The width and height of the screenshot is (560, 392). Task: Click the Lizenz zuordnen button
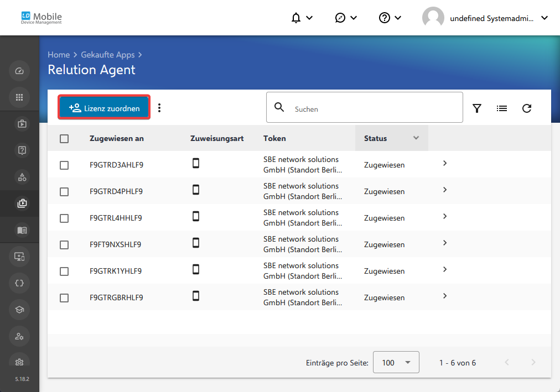[x=104, y=107]
